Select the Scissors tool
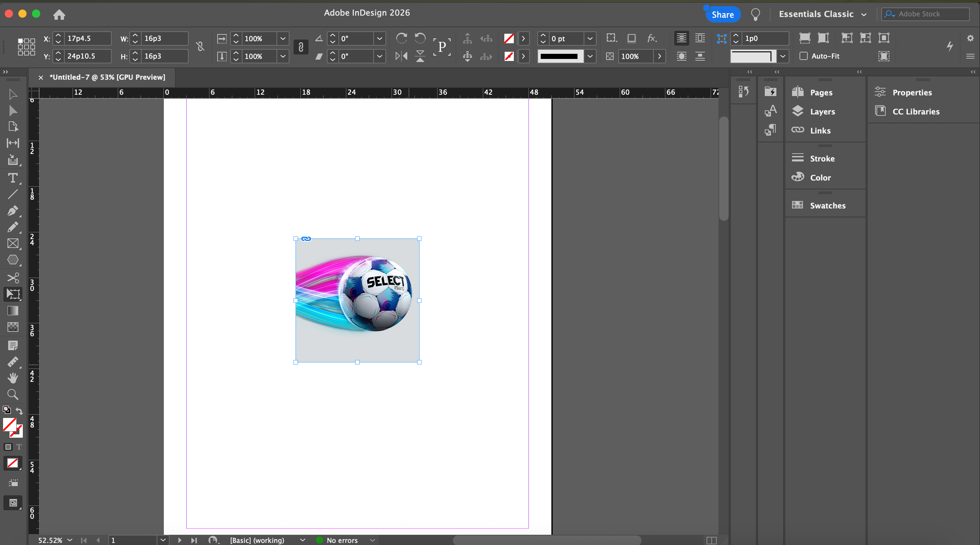Screen dimensions: 980x545 [13, 278]
